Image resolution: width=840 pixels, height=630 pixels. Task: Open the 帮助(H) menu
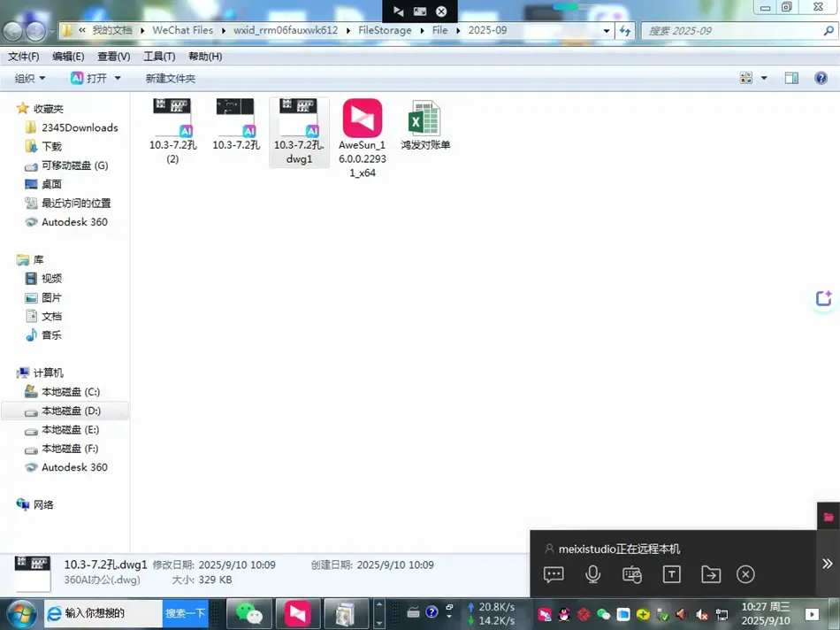pos(205,57)
